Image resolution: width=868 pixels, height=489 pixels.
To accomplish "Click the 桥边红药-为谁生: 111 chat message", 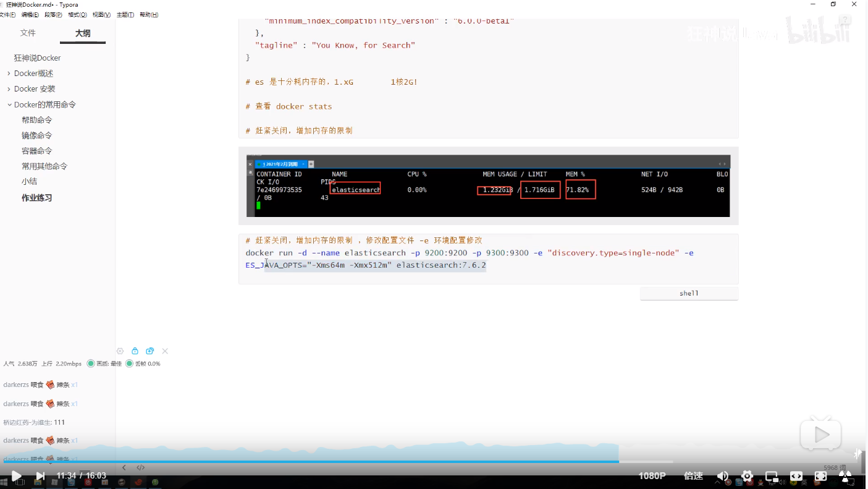I will [34, 422].
